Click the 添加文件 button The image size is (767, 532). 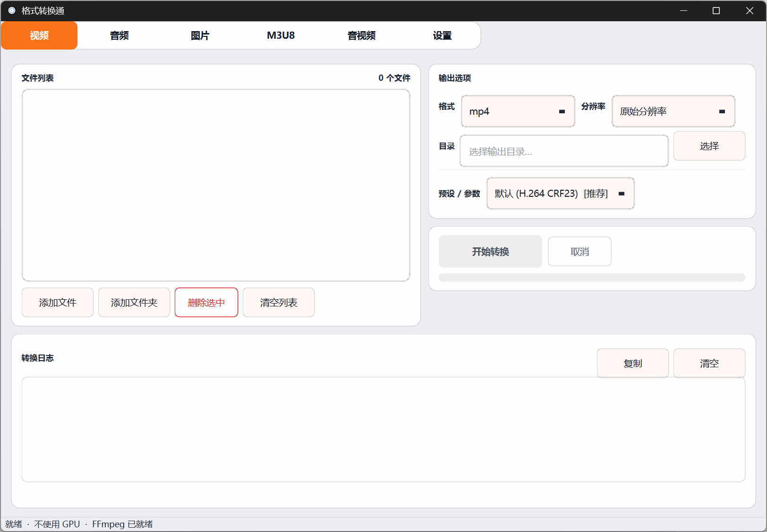(58, 303)
